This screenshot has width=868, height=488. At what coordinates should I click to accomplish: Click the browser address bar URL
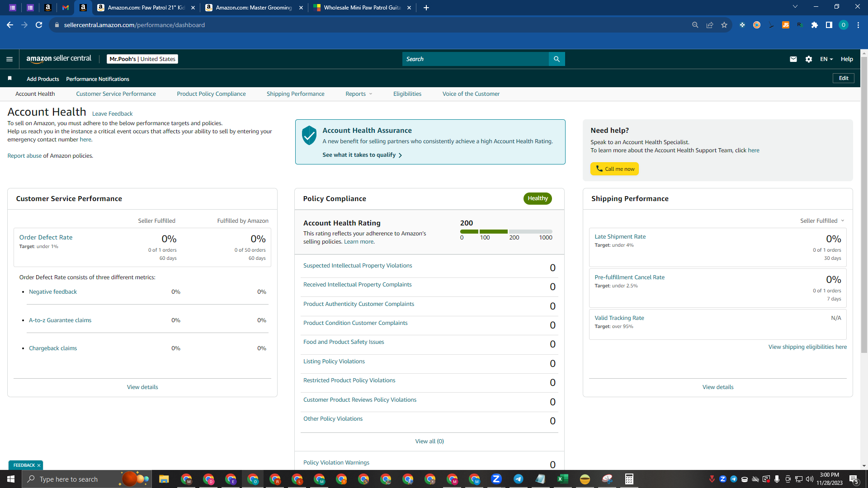(134, 25)
